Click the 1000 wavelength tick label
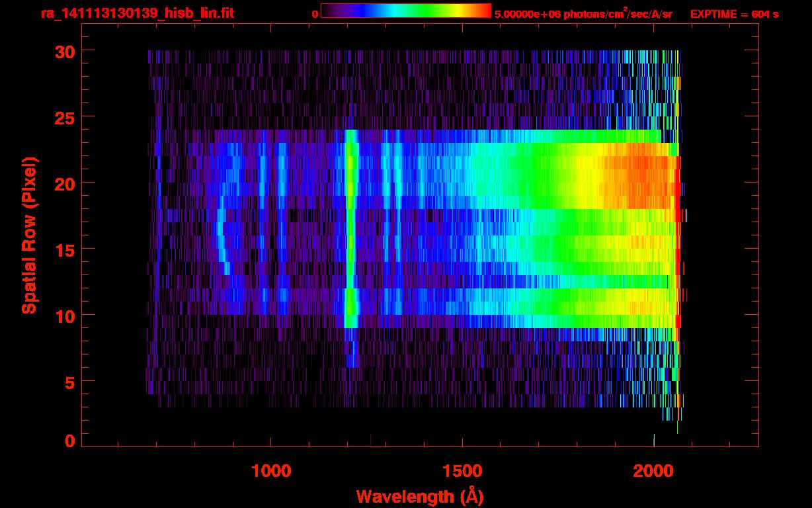The width and height of the screenshot is (812, 508). pos(271,471)
